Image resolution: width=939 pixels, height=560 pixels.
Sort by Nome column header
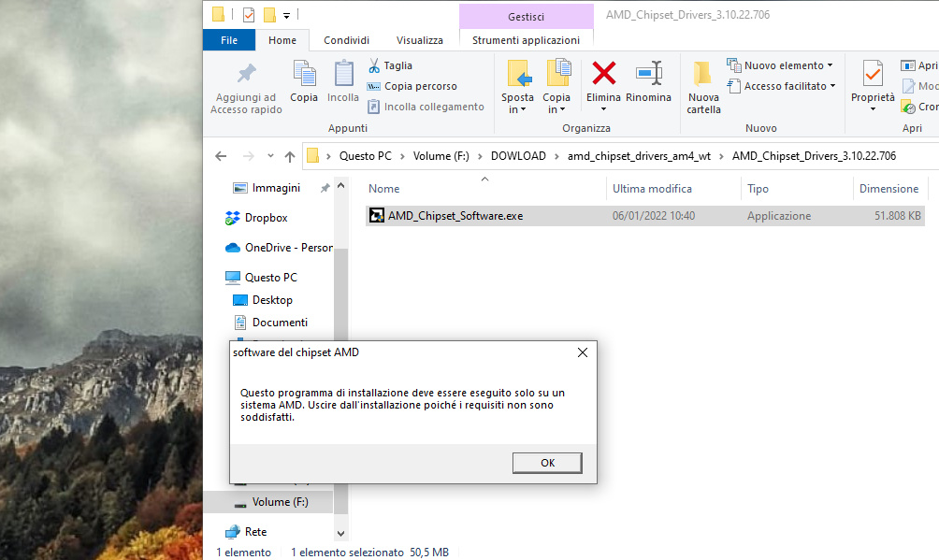point(383,189)
